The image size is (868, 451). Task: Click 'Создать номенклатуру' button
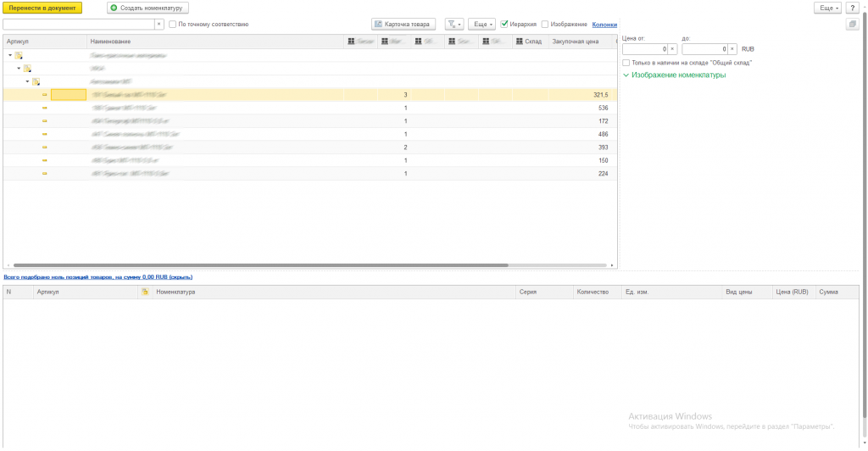(x=147, y=8)
